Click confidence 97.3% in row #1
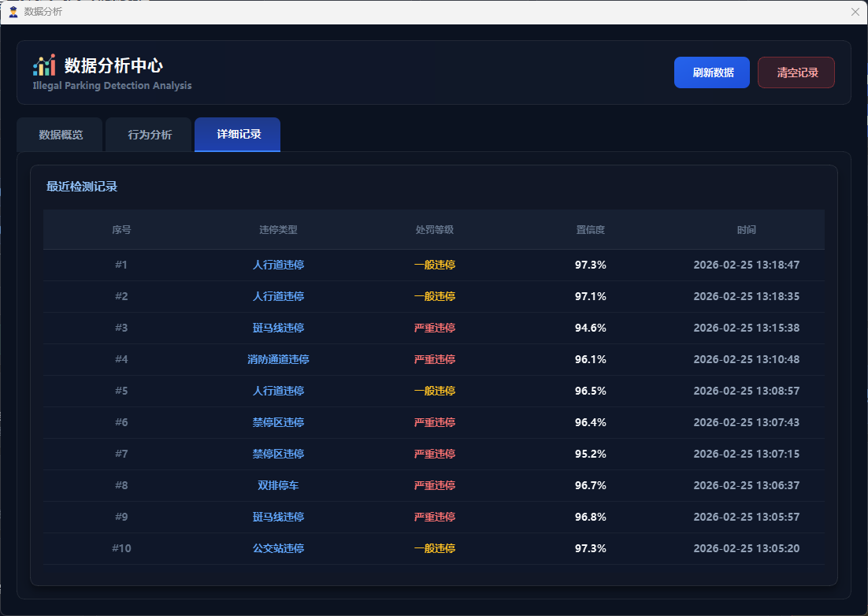The width and height of the screenshot is (868, 616). 591,265
